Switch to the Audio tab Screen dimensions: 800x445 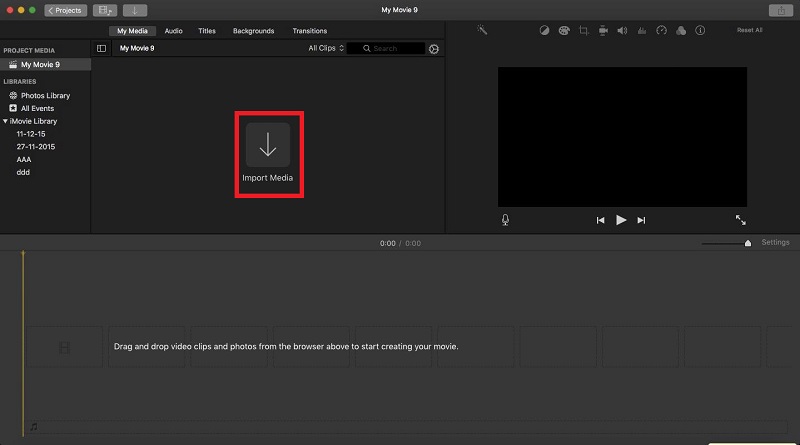[x=173, y=31]
